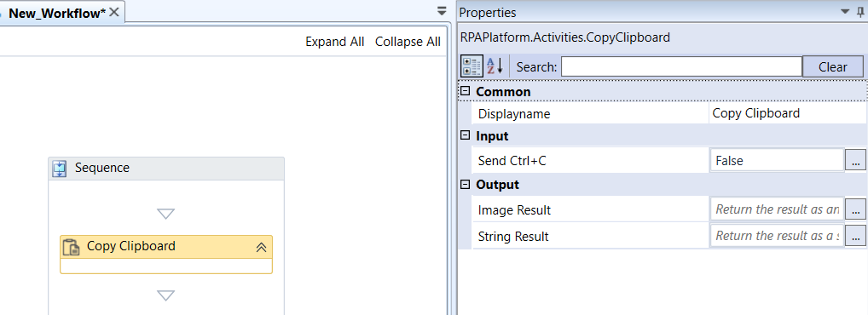The image size is (868, 315).
Task: Edit the Send Ctrl+C value field
Action: coord(776,161)
